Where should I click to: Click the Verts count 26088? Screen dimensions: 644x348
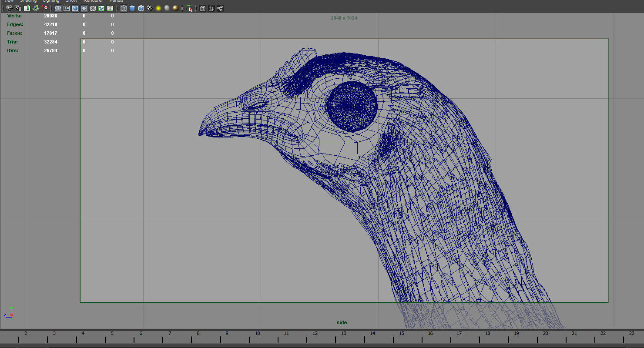pos(51,16)
